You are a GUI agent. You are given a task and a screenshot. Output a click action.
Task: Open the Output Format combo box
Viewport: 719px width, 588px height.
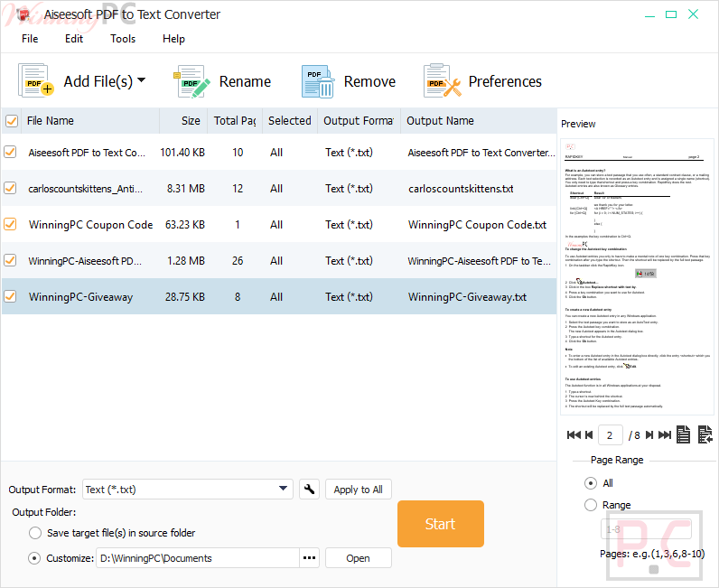pyautogui.click(x=188, y=490)
